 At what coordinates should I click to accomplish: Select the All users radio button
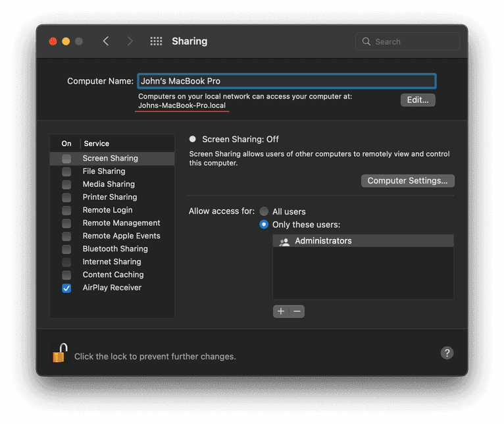click(x=264, y=211)
